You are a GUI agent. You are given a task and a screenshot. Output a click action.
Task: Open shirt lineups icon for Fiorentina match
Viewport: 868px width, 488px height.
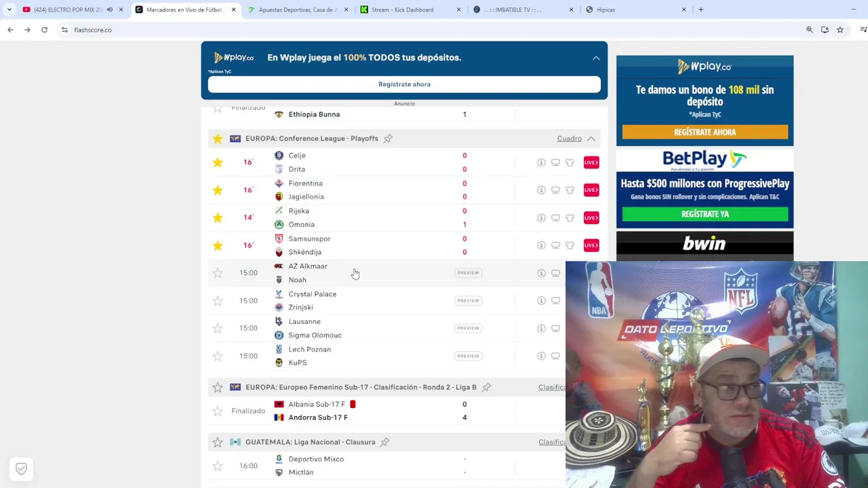[570, 190]
